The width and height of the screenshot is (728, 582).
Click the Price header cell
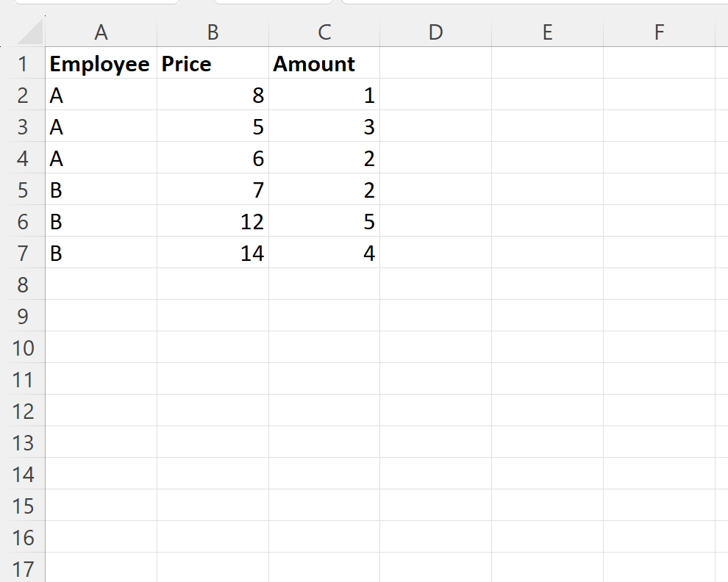tap(213, 62)
